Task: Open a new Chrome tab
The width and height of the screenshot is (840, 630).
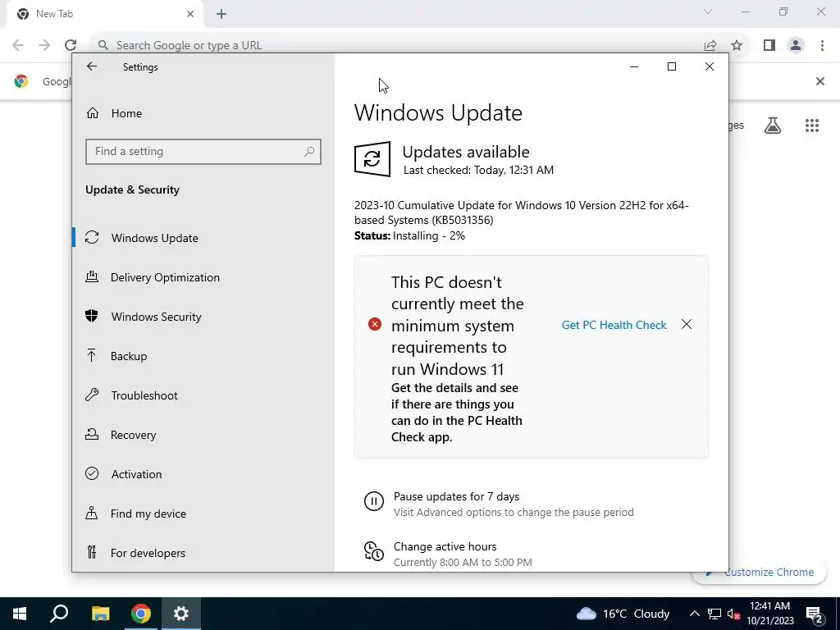Action: 221,14
